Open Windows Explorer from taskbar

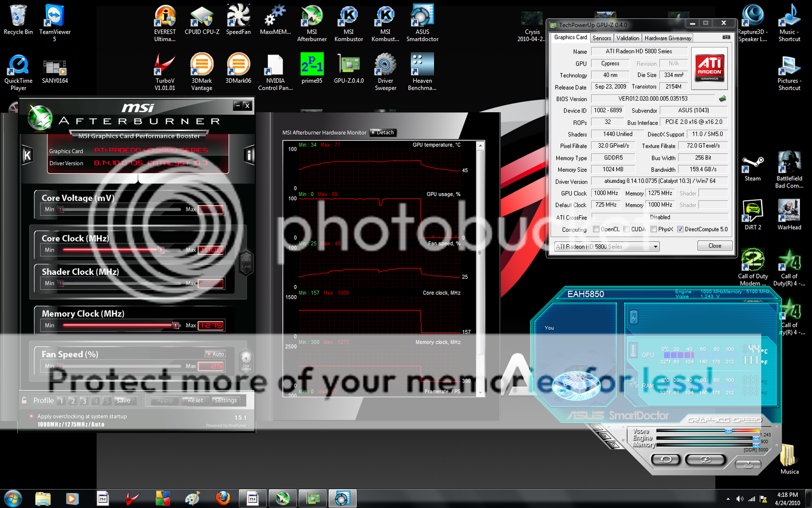click(43, 499)
